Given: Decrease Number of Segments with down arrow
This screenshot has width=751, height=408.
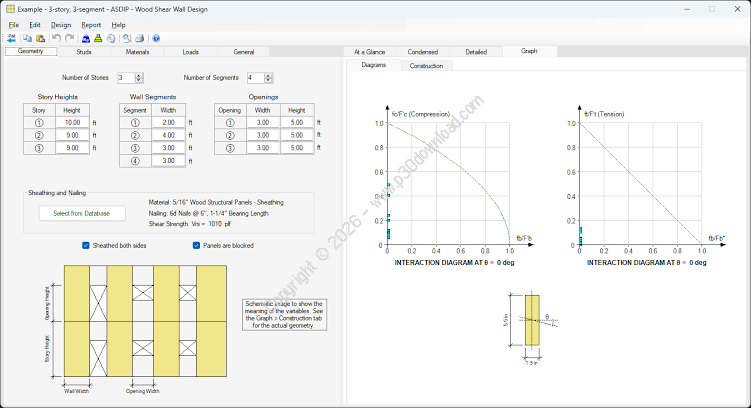Looking at the screenshot, I should click(268, 80).
